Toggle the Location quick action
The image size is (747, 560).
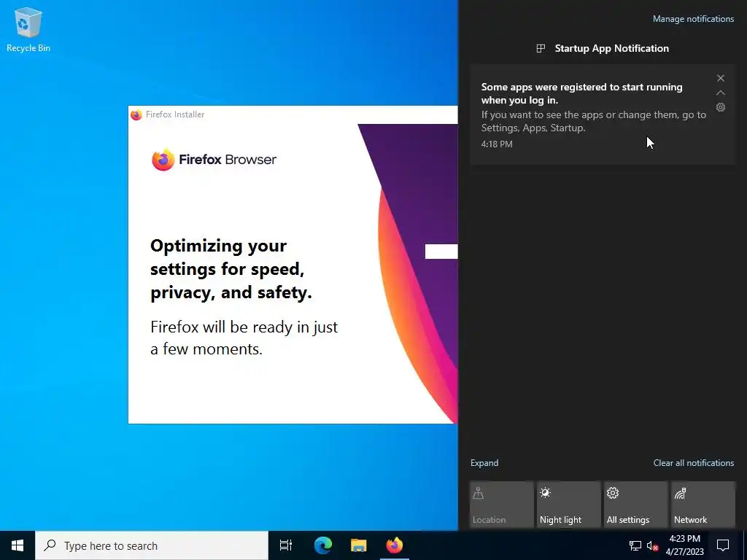tap(502, 505)
